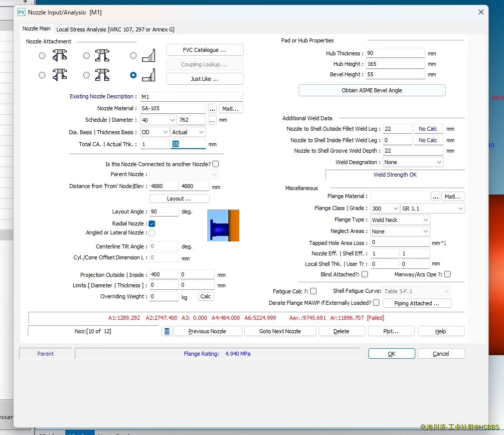Image resolution: width=504 pixels, height=435 pixels.
Task: Open the Piping Attached button
Action: tap(417, 303)
